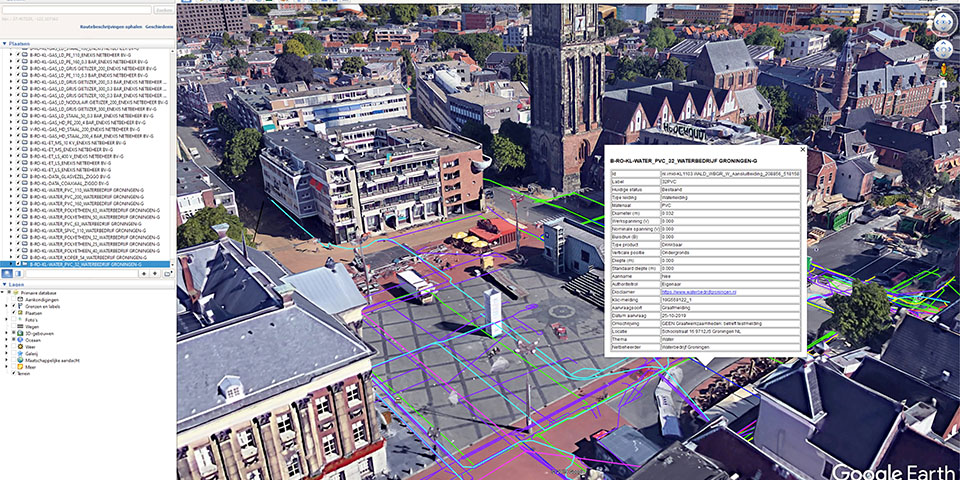This screenshot has height=480, width=960.
Task: Expand the WATER_PVC_200 folder arrow
Action: click(11, 197)
